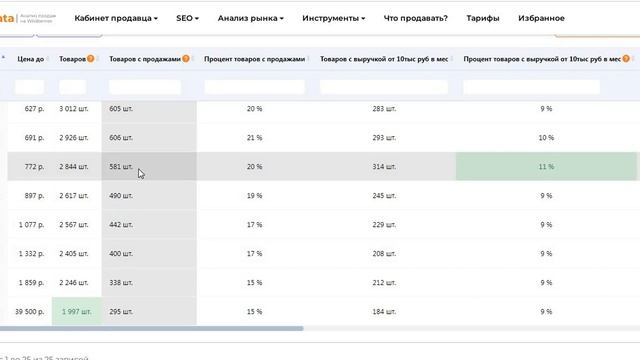
Task: Select the 39 500 р. price cell
Action: (30, 312)
